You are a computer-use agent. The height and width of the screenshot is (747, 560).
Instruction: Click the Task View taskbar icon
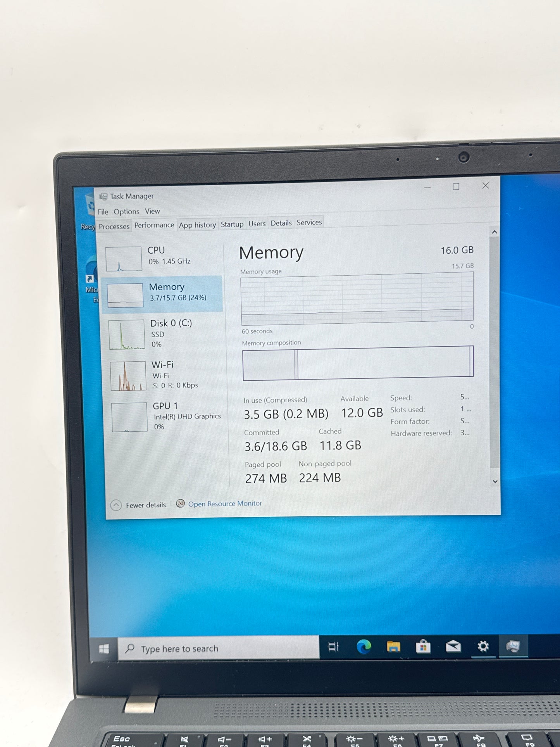pyautogui.click(x=333, y=647)
